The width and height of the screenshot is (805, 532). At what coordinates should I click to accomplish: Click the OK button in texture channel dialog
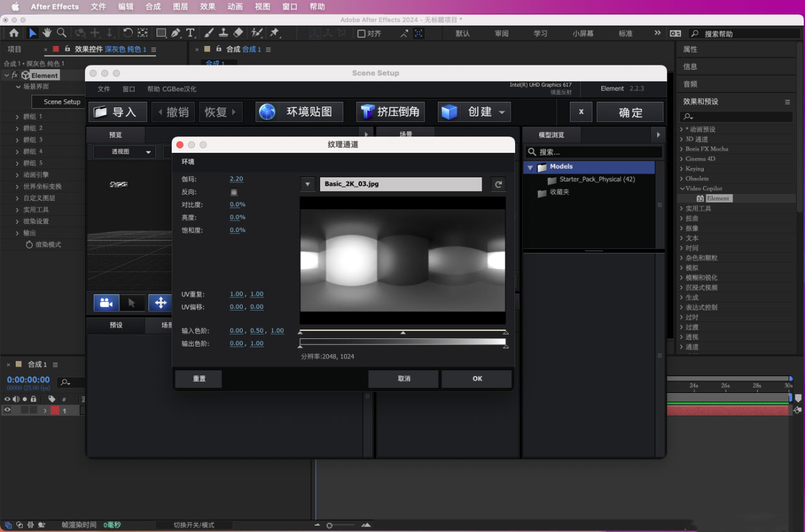[x=477, y=379]
